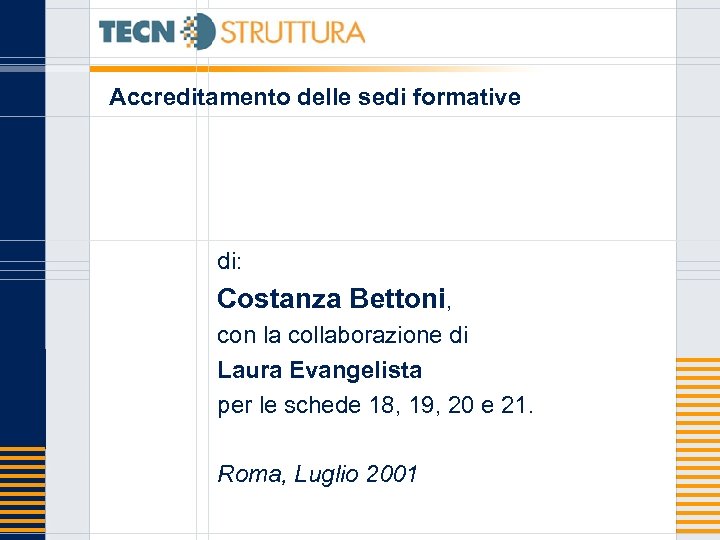Click the word Bettoni in the author line
The height and width of the screenshot is (540, 720).
(x=398, y=299)
